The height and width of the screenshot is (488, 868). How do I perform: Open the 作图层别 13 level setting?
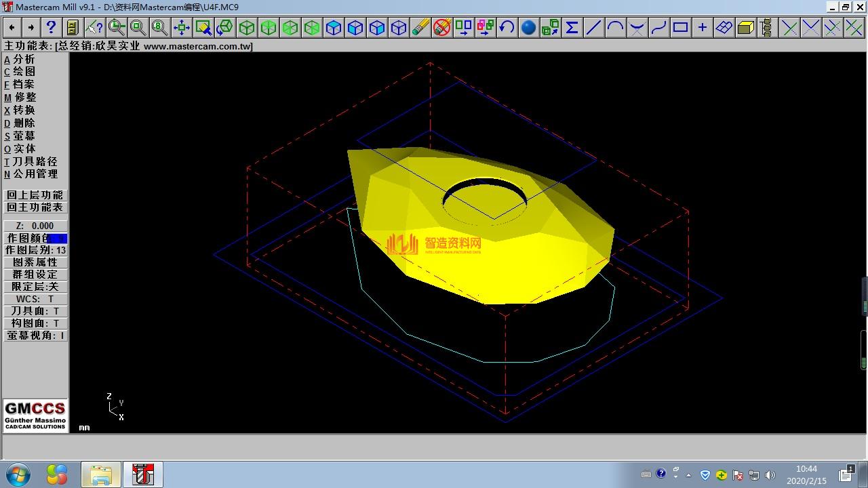[x=35, y=250]
